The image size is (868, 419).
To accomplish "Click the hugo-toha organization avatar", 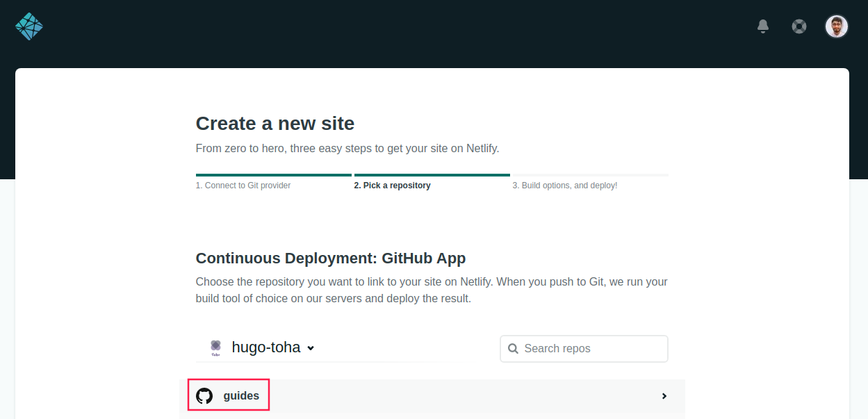I will (215, 347).
